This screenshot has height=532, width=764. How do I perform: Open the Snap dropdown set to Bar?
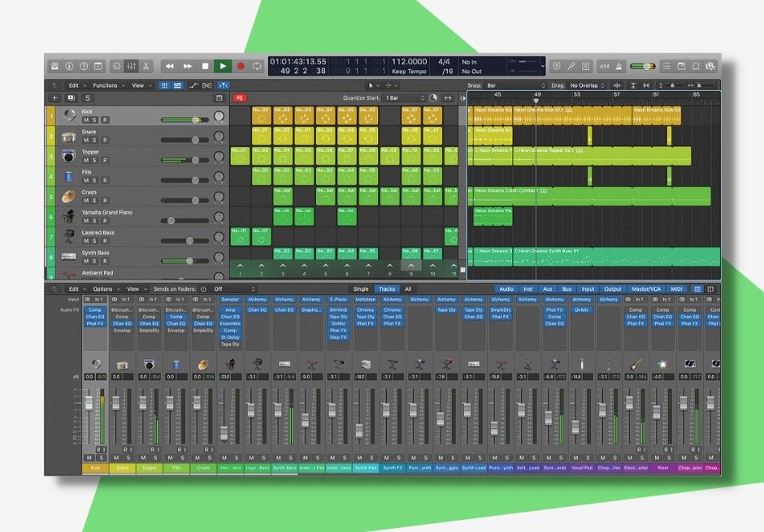coord(515,85)
